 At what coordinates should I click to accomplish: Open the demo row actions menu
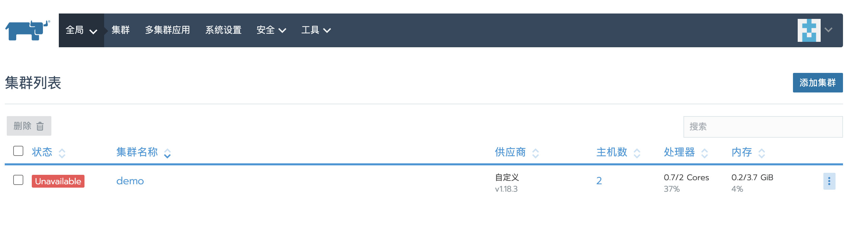point(829,181)
